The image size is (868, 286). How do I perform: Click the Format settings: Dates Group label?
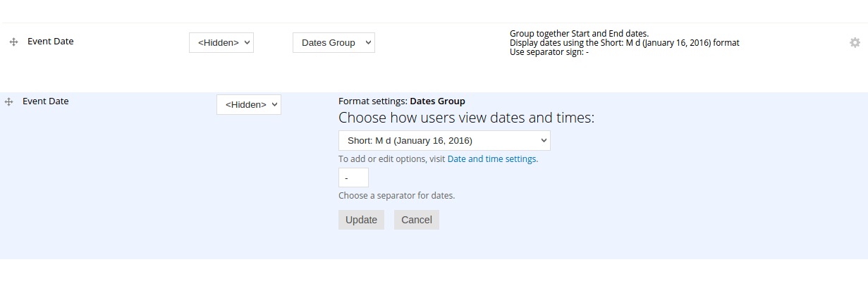tap(402, 101)
